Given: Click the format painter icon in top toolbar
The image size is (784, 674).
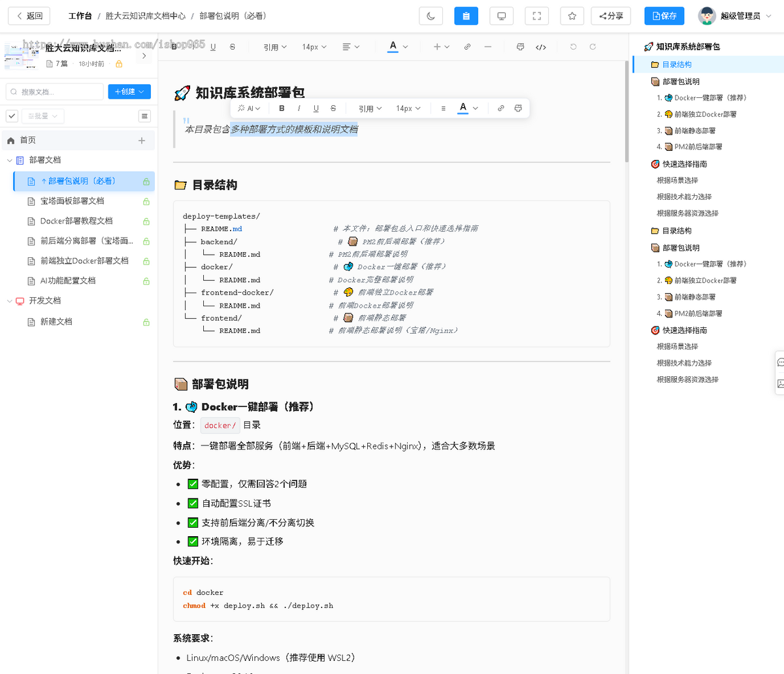Looking at the screenshot, I should tap(520, 47).
